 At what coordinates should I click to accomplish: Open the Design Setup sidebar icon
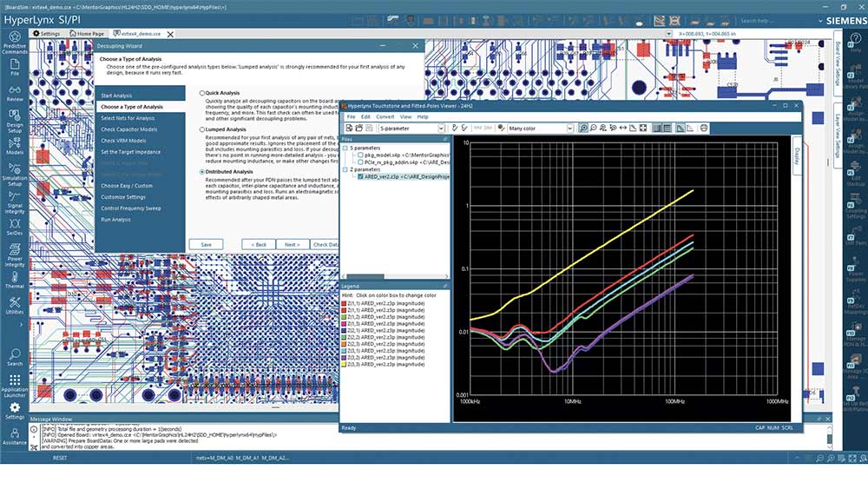click(15, 120)
